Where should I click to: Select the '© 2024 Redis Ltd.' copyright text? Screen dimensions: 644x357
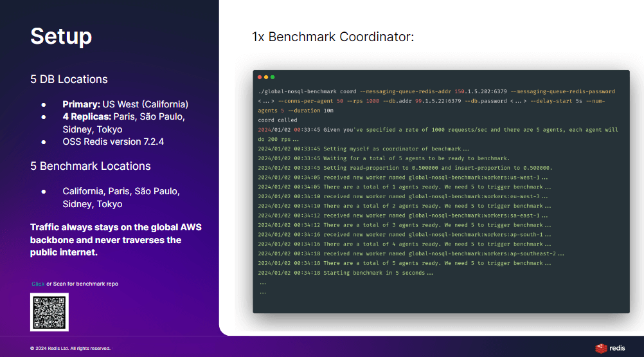(70, 349)
